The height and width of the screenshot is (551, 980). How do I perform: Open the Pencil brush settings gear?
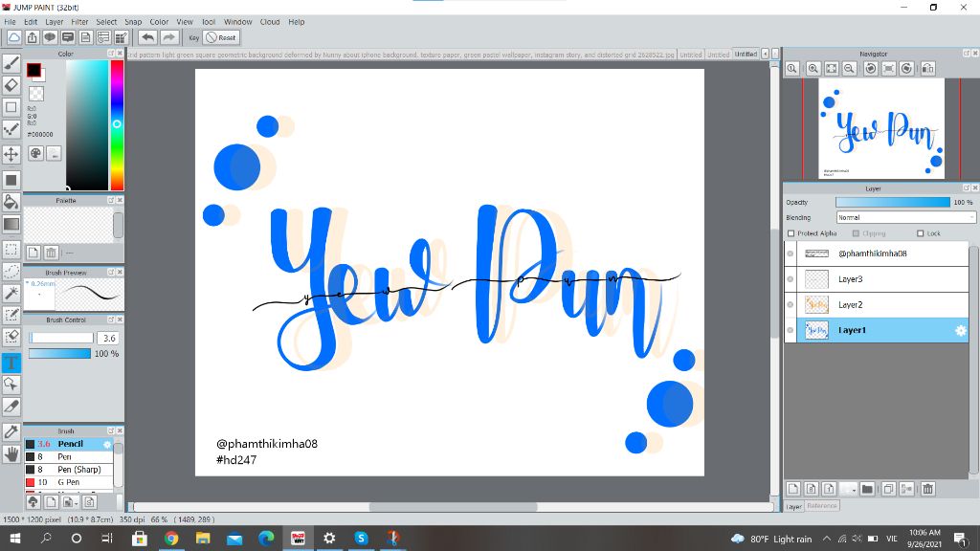pyautogui.click(x=107, y=444)
